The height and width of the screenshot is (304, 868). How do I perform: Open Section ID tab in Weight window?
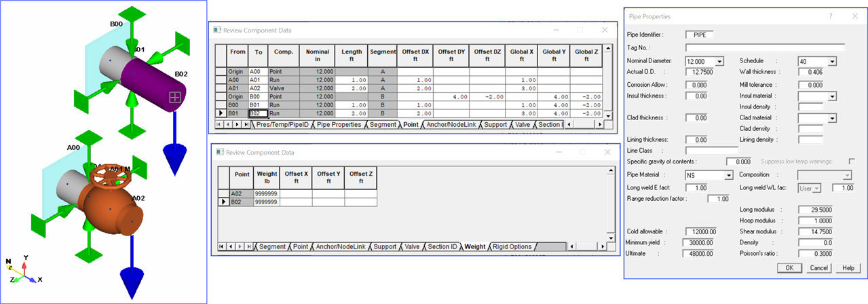pyautogui.click(x=442, y=246)
